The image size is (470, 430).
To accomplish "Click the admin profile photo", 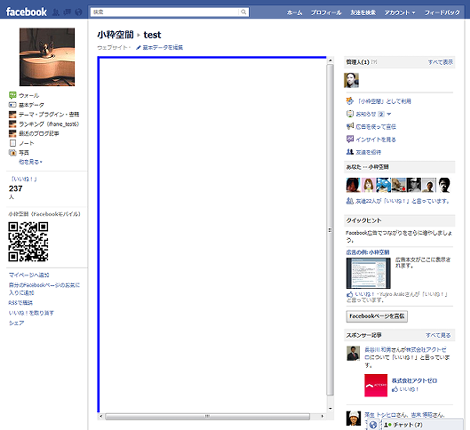I will click(351, 80).
